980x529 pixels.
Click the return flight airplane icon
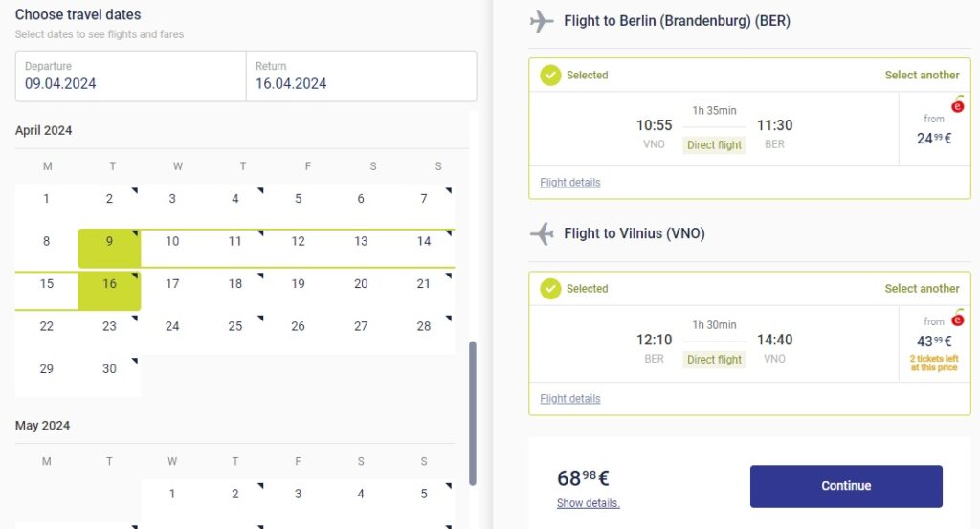pyautogui.click(x=542, y=233)
